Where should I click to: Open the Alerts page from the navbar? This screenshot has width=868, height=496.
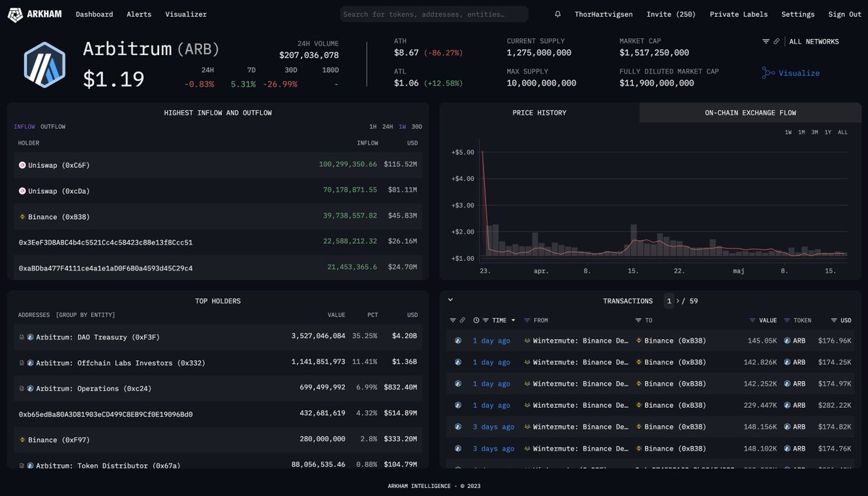[139, 14]
